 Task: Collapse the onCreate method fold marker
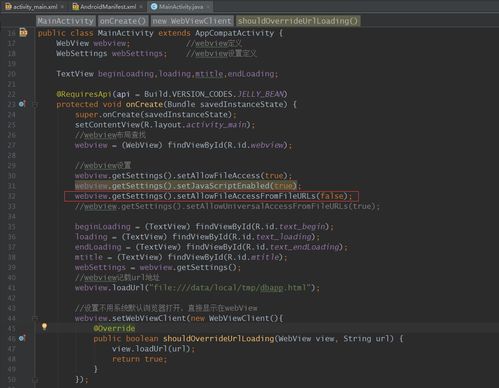35,105
